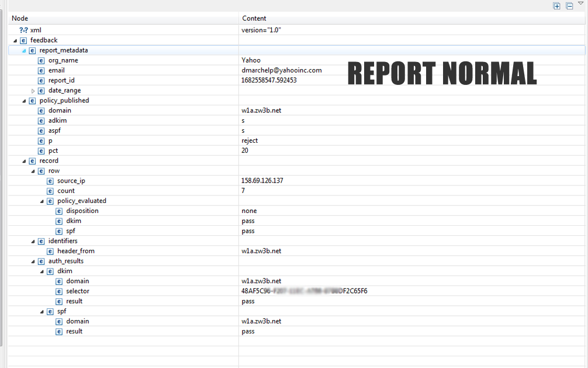This screenshot has width=588, height=368.
Task: Click the Content column header
Action: tap(254, 19)
